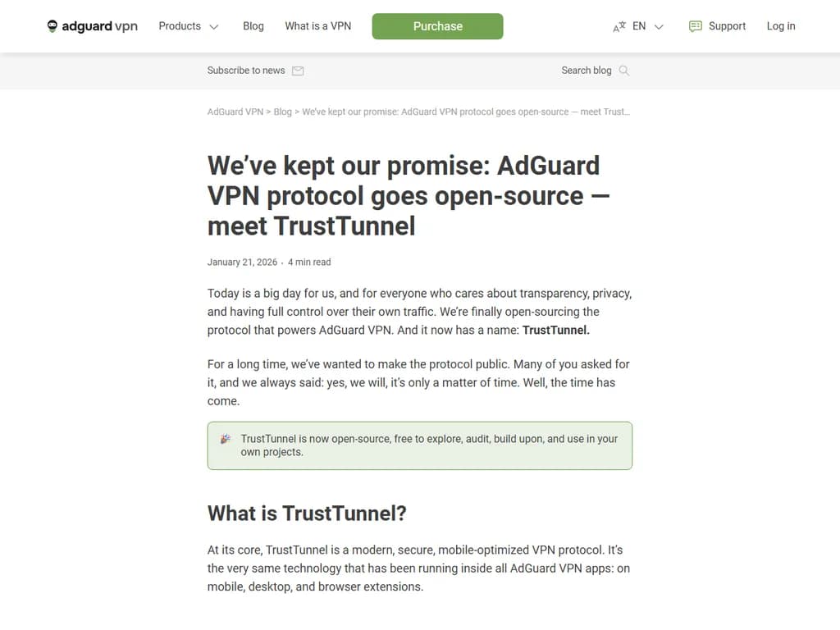The width and height of the screenshot is (840, 630).
Task: Click the Search blog control
Action: [x=586, y=71]
